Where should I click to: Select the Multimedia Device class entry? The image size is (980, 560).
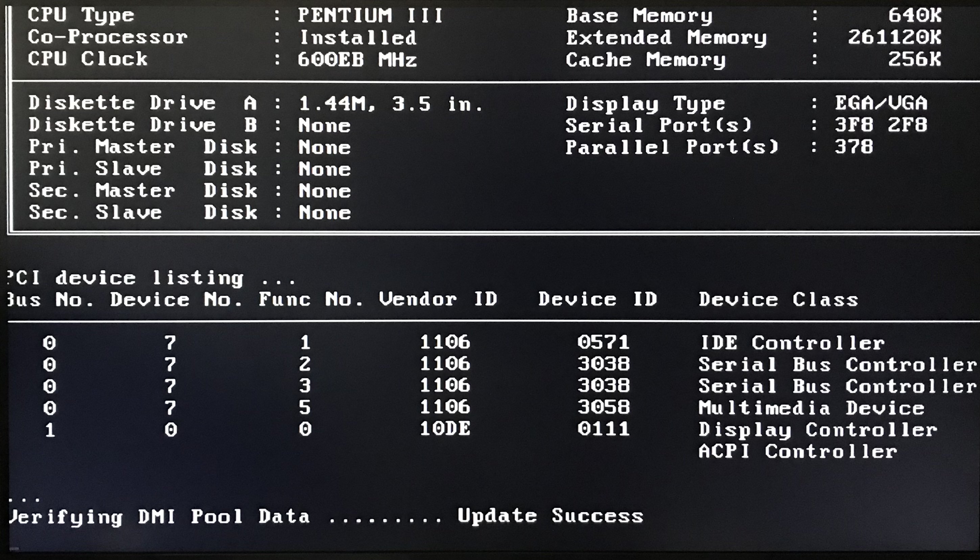[811, 408]
